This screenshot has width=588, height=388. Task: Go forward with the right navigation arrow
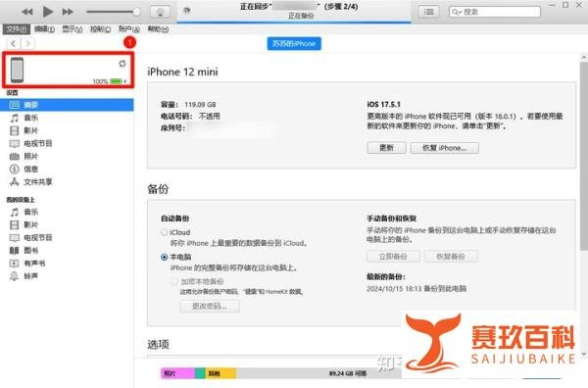(27, 43)
